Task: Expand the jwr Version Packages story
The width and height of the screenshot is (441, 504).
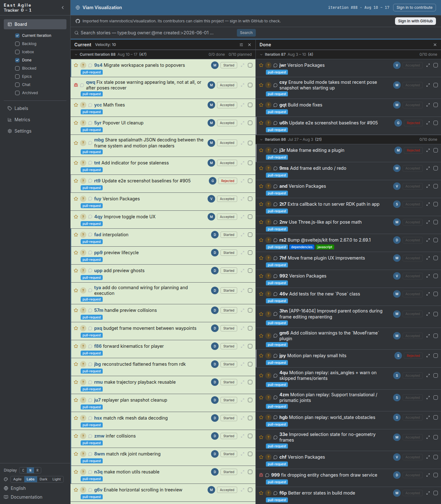Action: (x=428, y=65)
